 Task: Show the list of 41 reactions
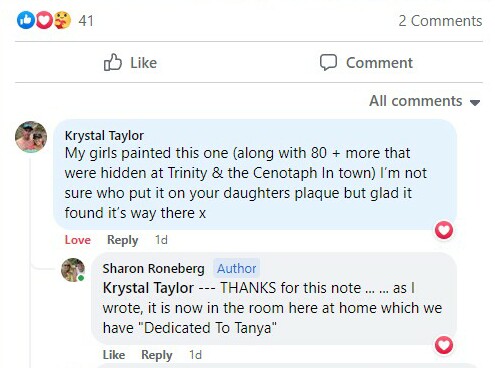86,21
